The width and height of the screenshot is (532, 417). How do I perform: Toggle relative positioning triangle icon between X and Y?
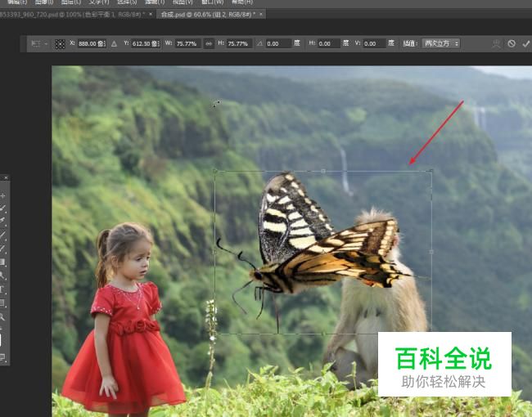point(115,43)
